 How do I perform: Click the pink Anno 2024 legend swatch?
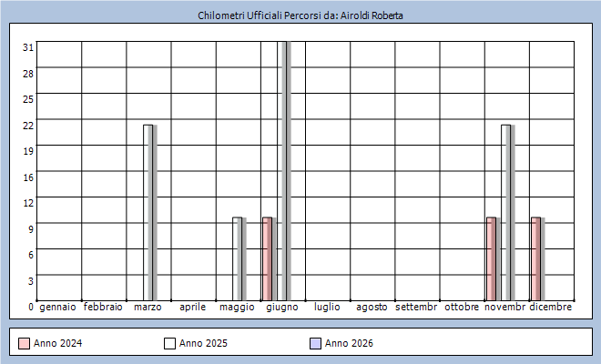[25, 343]
